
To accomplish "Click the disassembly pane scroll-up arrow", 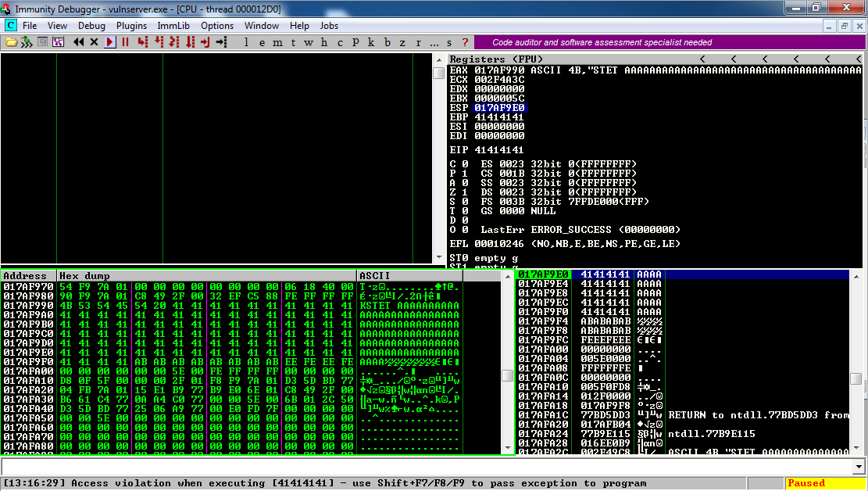I will click(x=439, y=59).
